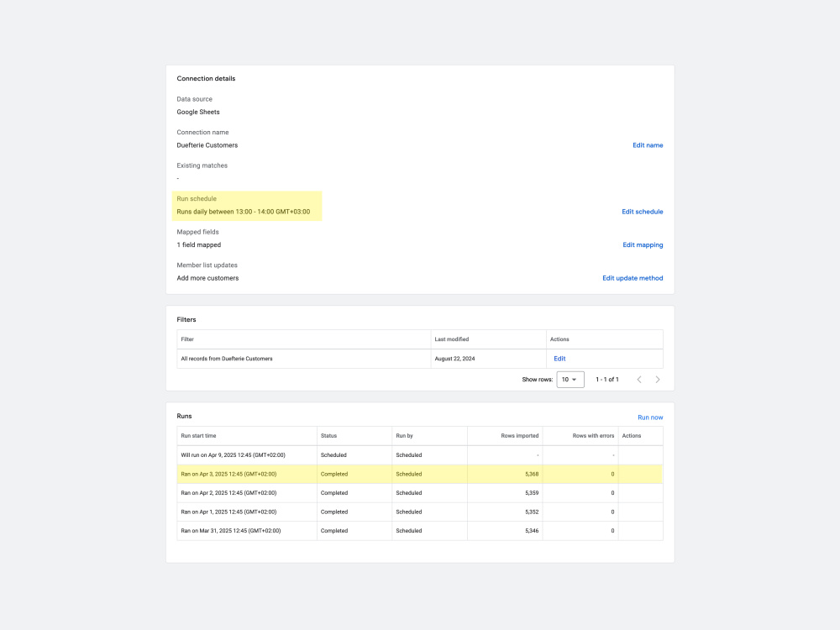Click the Edit mapping link
Image resolution: width=840 pixels, height=630 pixels.
pos(643,244)
